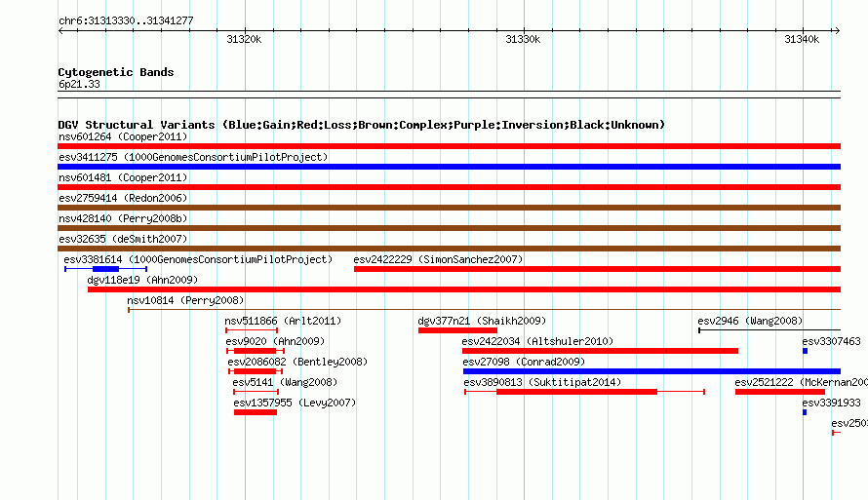The image size is (868, 500).
Task: Select the esv5141 (Wang2008) thin red feature
Action: tap(256, 392)
